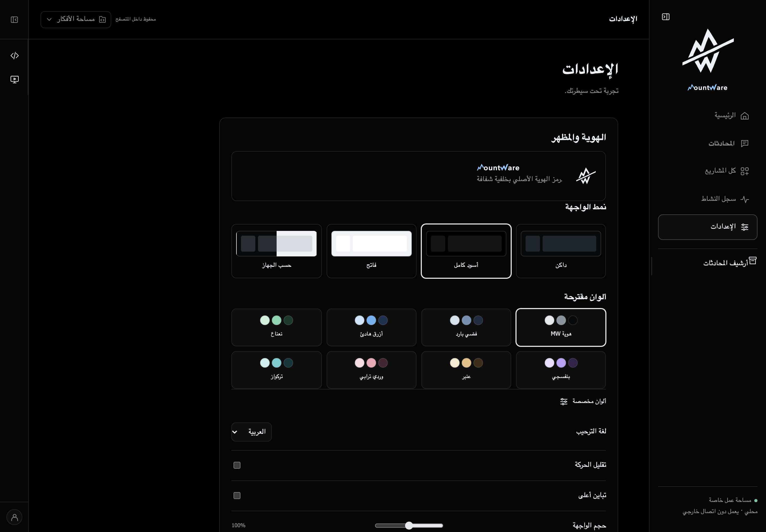Open the مساحة الأفكار workspace dropdown
This screenshot has height=532, width=766.
pos(76,19)
